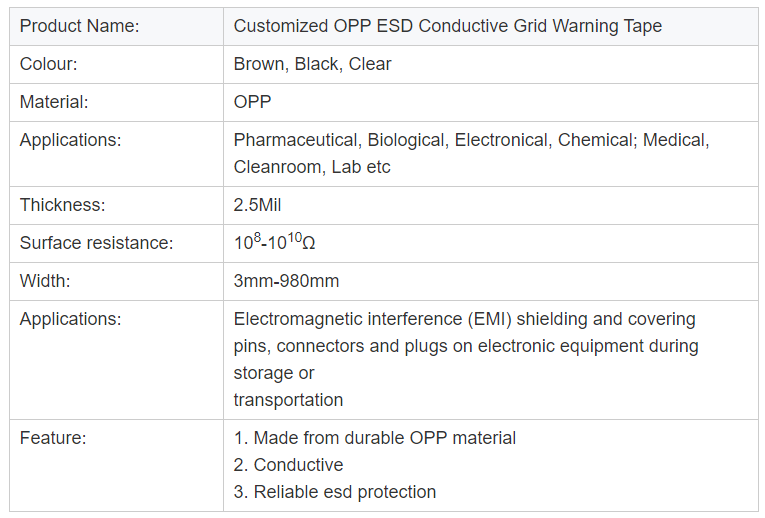Select the '2.5Mil' thickness value

click(x=257, y=205)
